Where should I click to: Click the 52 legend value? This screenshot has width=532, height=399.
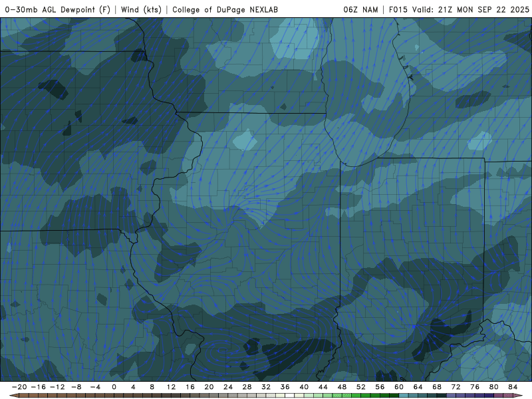coord(361,387)
